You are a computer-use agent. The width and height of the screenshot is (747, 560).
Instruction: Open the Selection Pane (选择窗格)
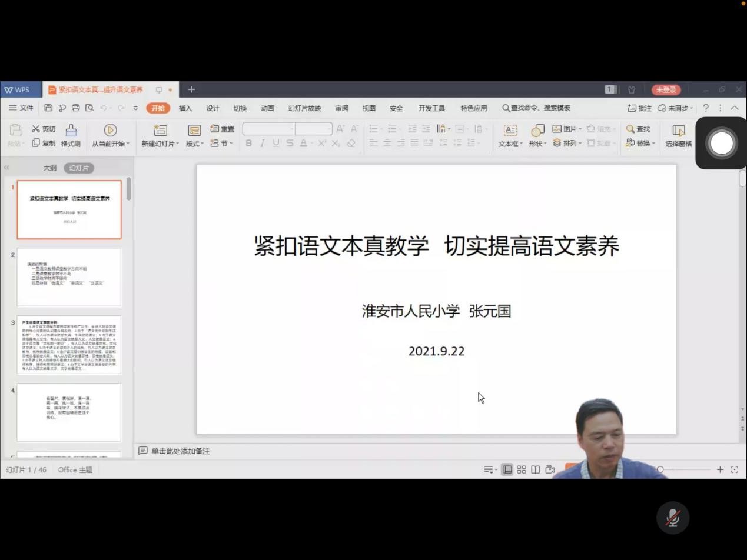click(x=678, y=135)
